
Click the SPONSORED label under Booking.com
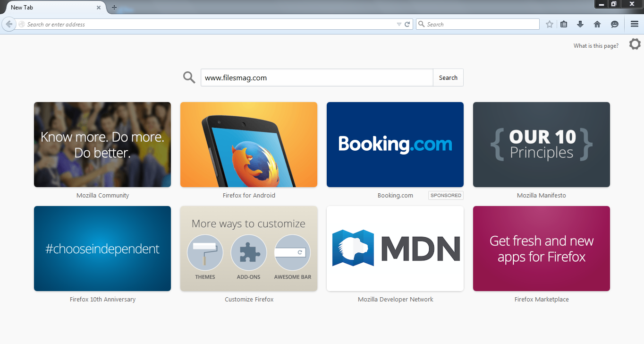point(446,196)
